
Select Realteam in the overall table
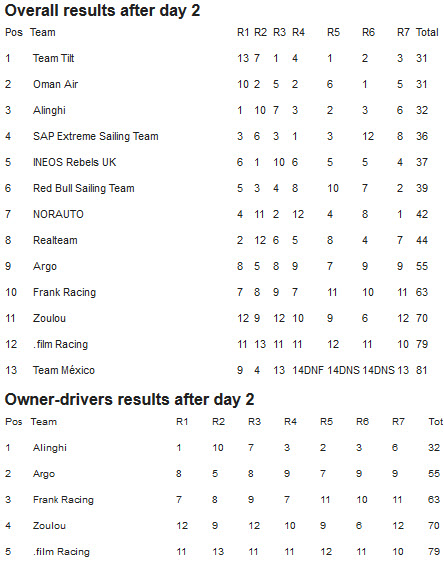(x=55, y=240)
